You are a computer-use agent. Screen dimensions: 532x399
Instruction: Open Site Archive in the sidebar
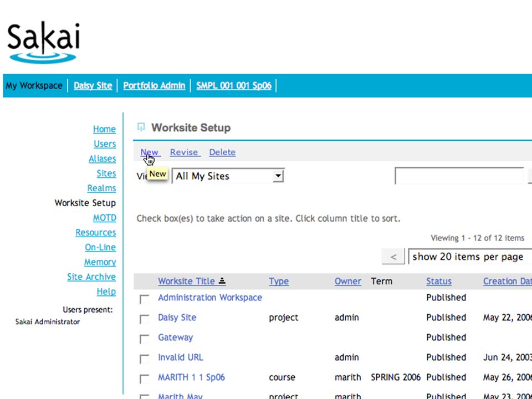[91, 277]
